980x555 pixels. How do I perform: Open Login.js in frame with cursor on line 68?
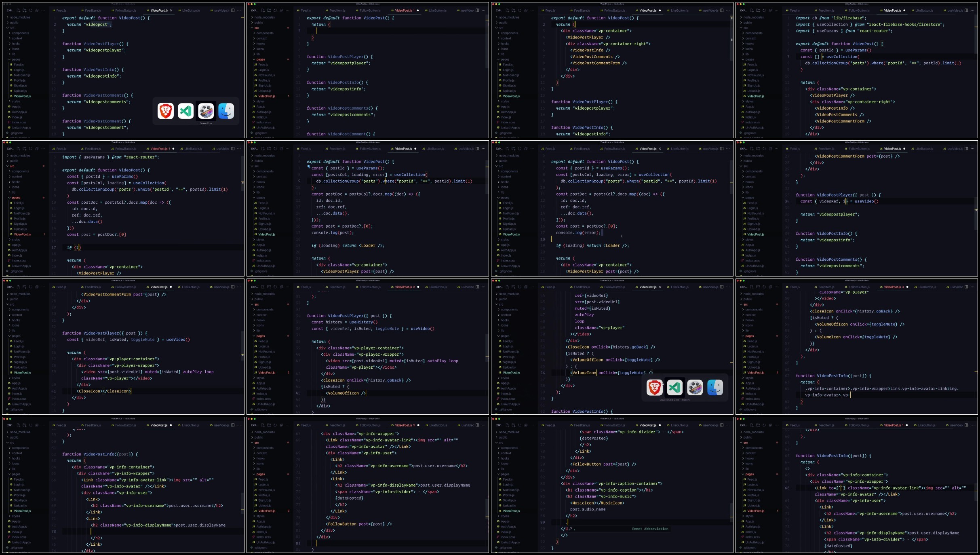751,485
